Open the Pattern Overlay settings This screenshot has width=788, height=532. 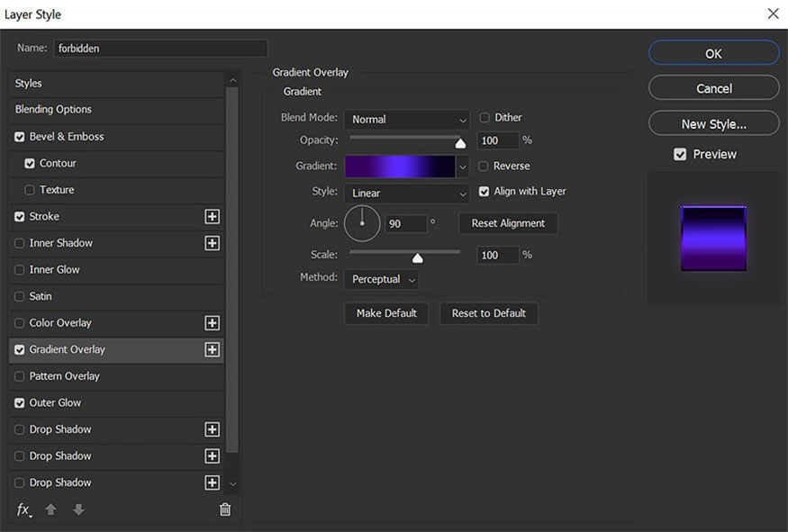(64, 376)
